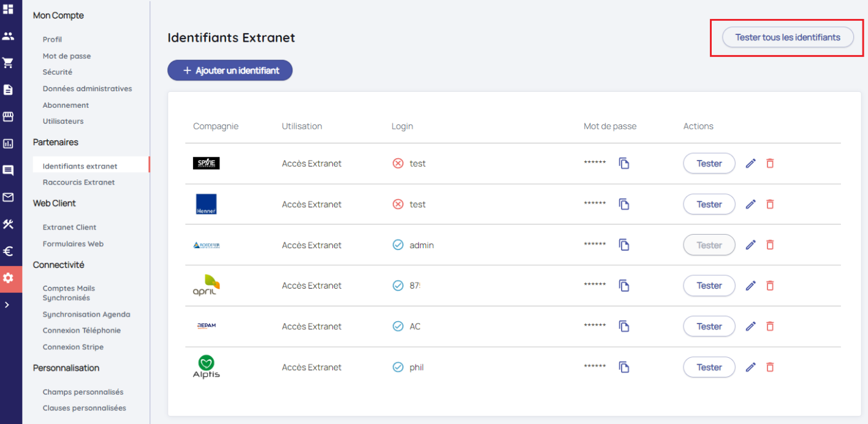Screen dimensions: 868x424
Task: Select Champs personnalisés in the sidebar
Action: tap(83, 392)
